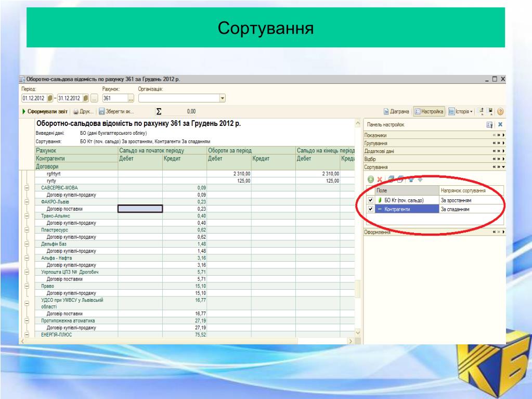Toggle the Настройка settings panel button

[429, 111]
